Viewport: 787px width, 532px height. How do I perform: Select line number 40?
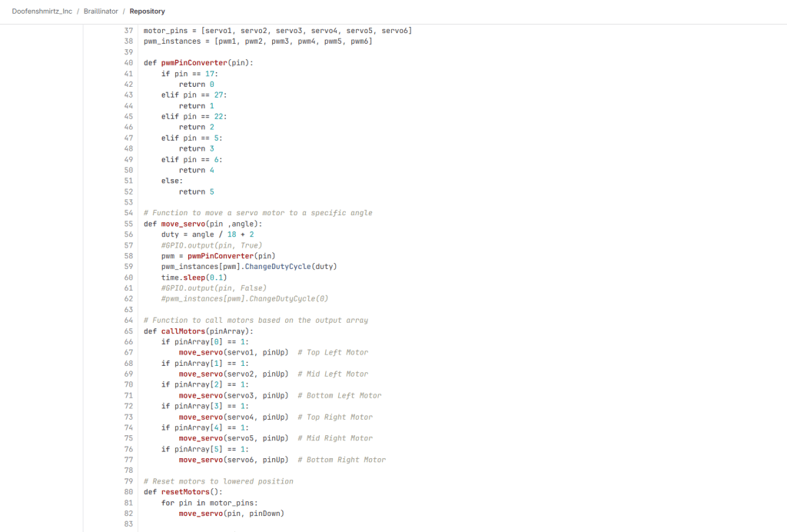pos(128,62)
